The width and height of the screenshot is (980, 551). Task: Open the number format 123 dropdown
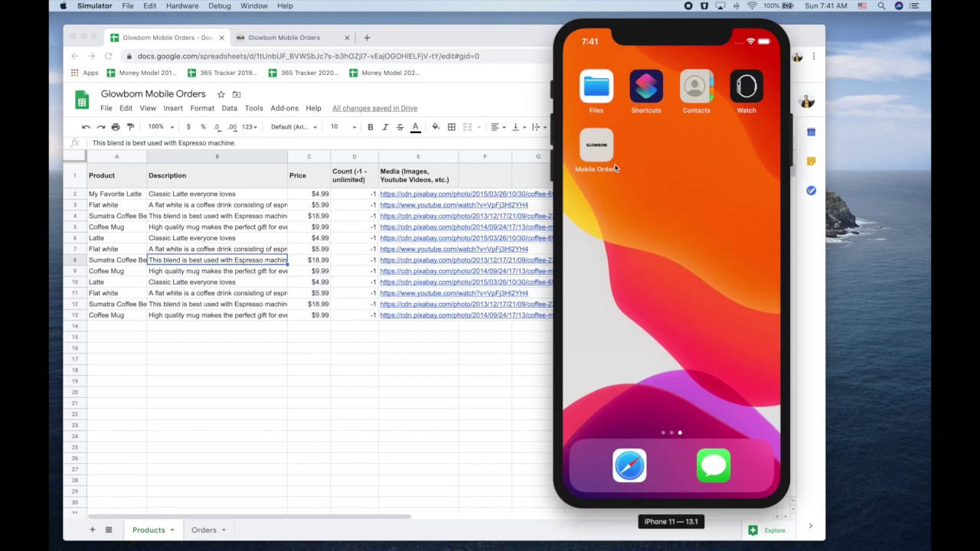pyautogui.click(x=250, y=127)
